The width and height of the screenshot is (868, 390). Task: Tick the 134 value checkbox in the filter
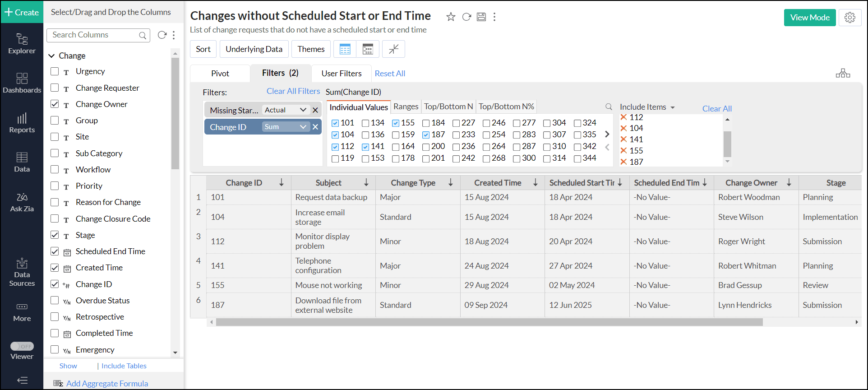pyautogui.click(x=365, y=123)
